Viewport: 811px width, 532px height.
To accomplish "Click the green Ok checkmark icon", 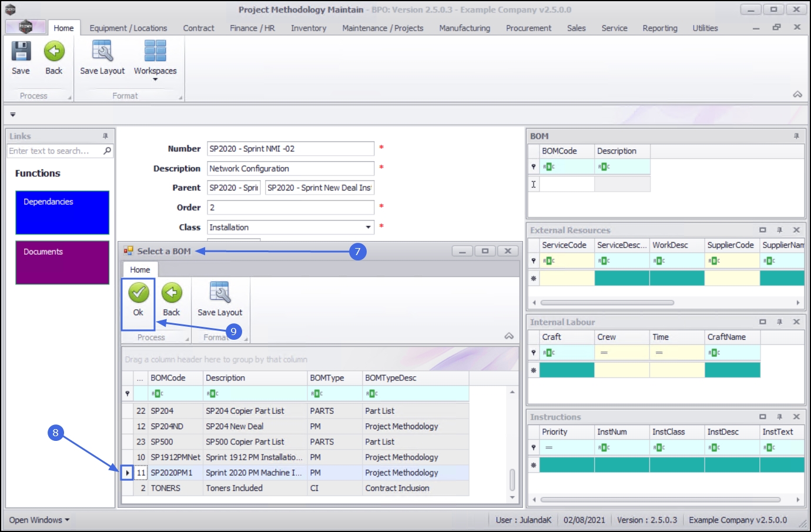I will 139,293.
